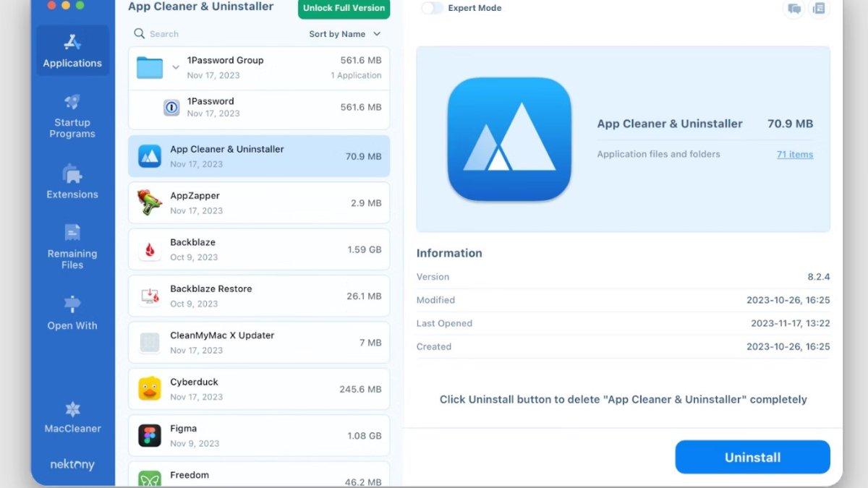The height and width of the screenshot is (488, 868).
Task: Click the CleanMyMac X Updater icon
Action: pyautogui.click(x=150, y=343)
